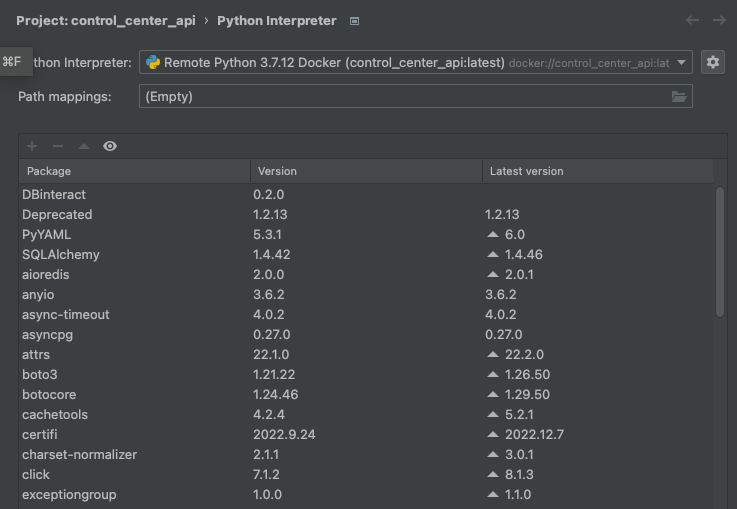This screenshot has width=737, height=509.
Task: Click the path mappings folder icon
Action: [679, 97]
